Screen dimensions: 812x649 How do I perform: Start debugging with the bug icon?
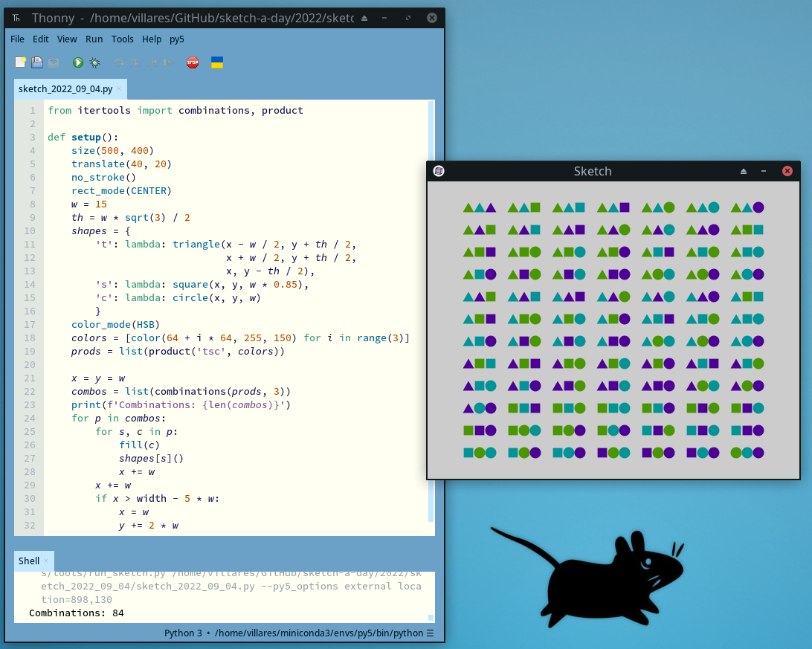(95, 63)
